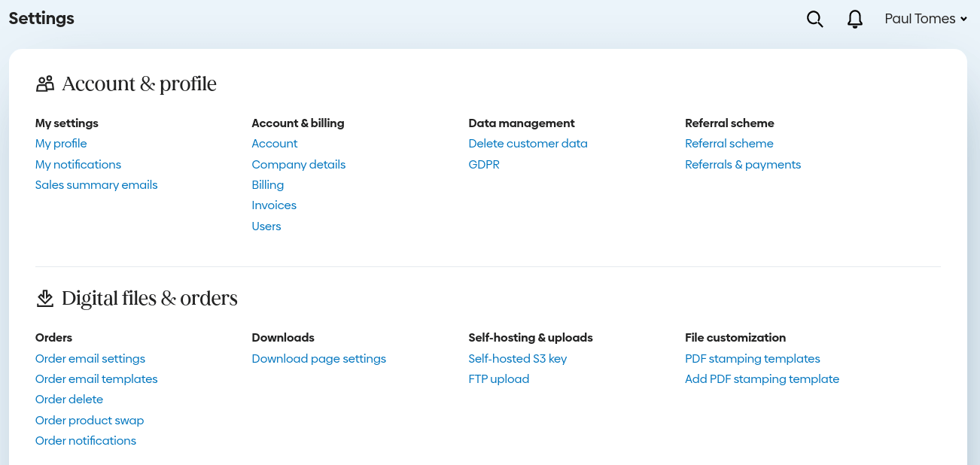This screenshot has height=465, width=980.
Task: Choose Add PDF stamping template
Action: pyautogui.click(x=762, y=379)
